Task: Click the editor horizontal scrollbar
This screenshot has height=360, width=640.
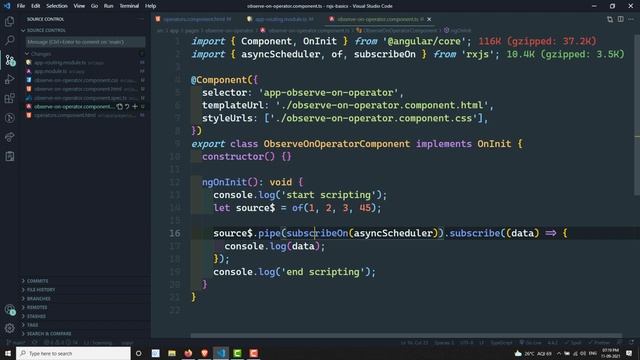Action: click(x=406, y=336)
